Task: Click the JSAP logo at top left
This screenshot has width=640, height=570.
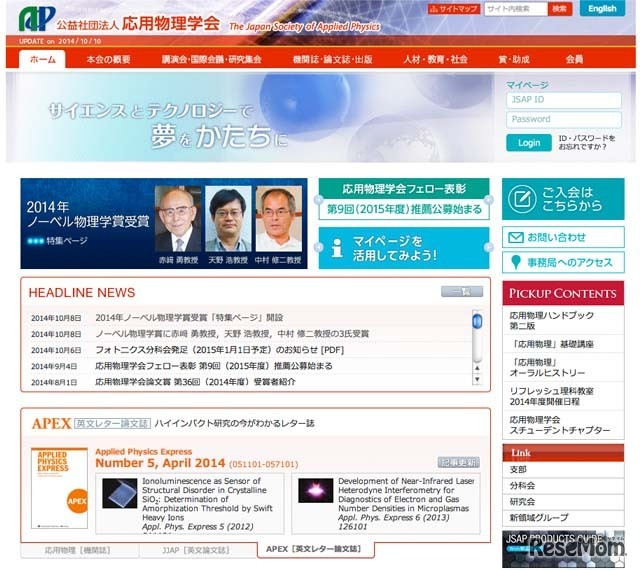Action: point(37,19)
